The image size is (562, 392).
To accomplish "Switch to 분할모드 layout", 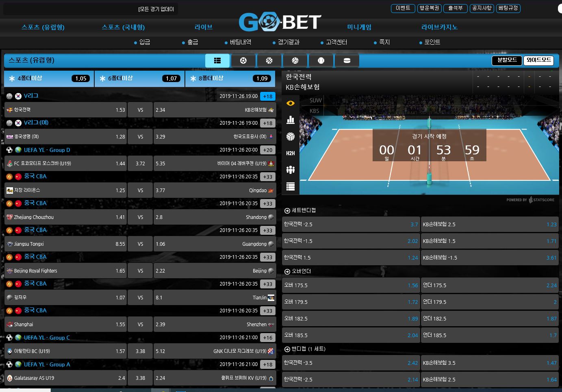I will [x=507, y=60].
